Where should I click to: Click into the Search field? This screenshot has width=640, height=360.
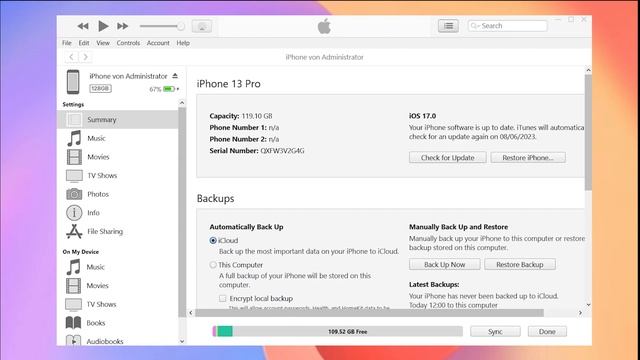507,26
